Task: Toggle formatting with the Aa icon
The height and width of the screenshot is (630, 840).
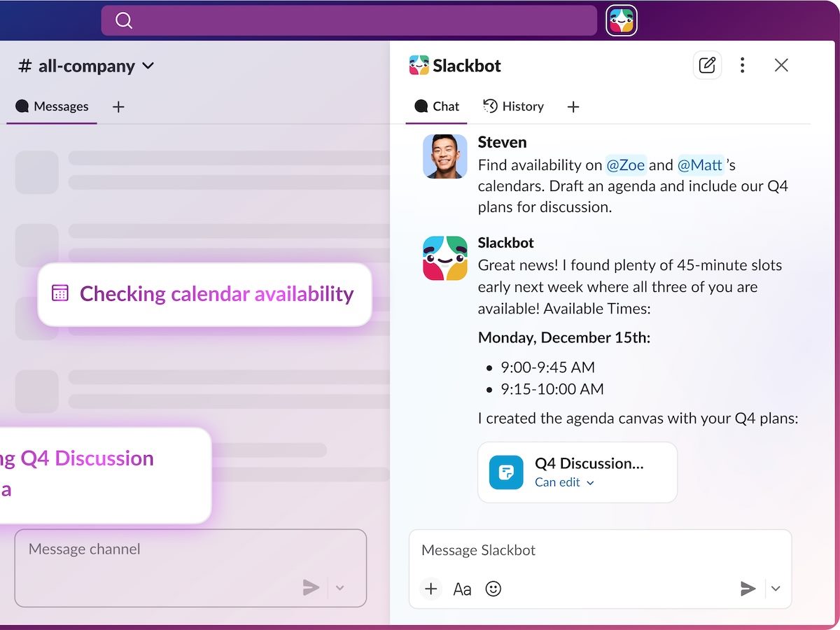Action: [462, 589]
